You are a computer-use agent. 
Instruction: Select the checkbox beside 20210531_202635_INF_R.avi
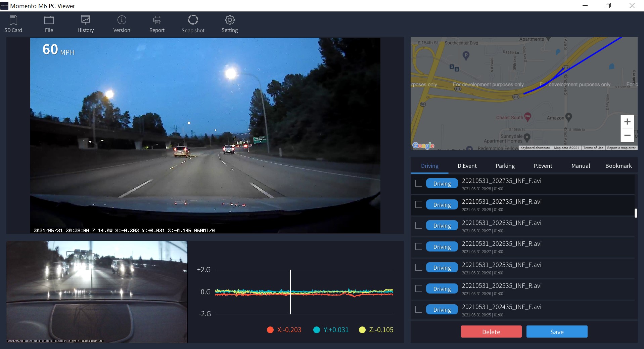[419, 246]
